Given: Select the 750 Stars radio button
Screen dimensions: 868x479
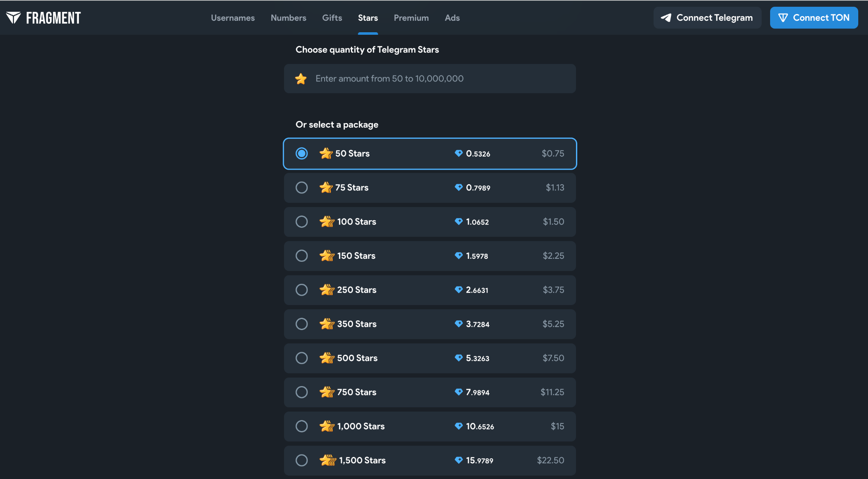Looking at the screenshot, I should [301, 392].
